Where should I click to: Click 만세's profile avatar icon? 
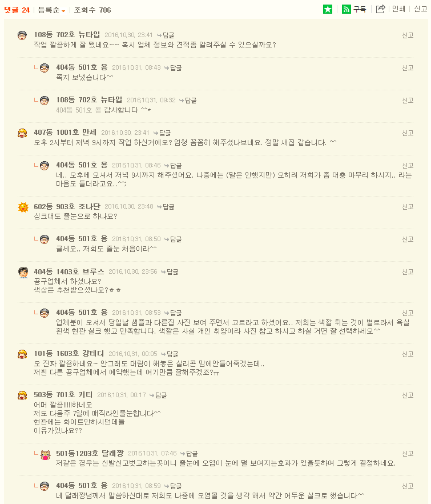23,133
